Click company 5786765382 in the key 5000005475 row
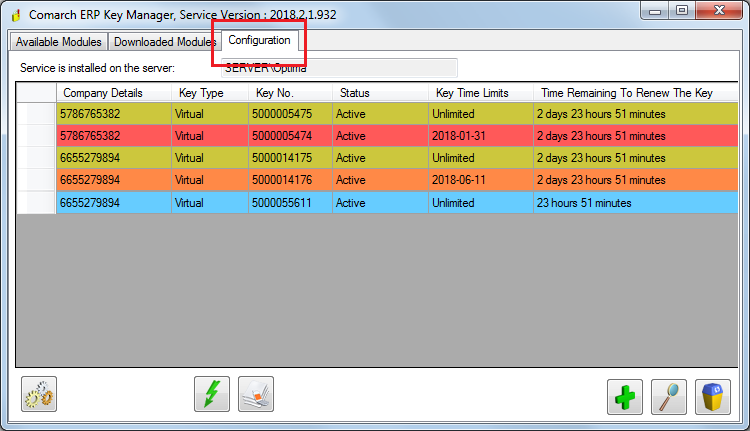The height and width of the screenshot is (431, 750). coord(114,114)
